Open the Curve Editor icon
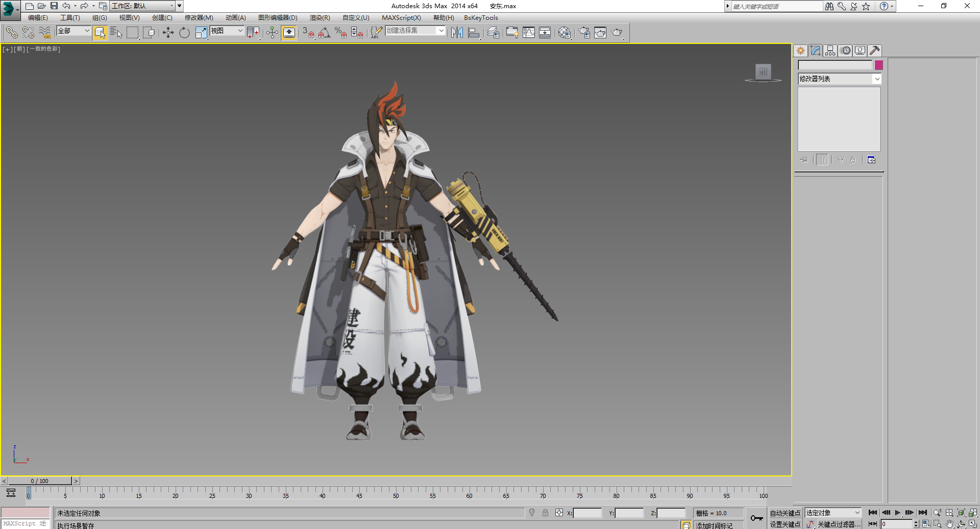 529,33
